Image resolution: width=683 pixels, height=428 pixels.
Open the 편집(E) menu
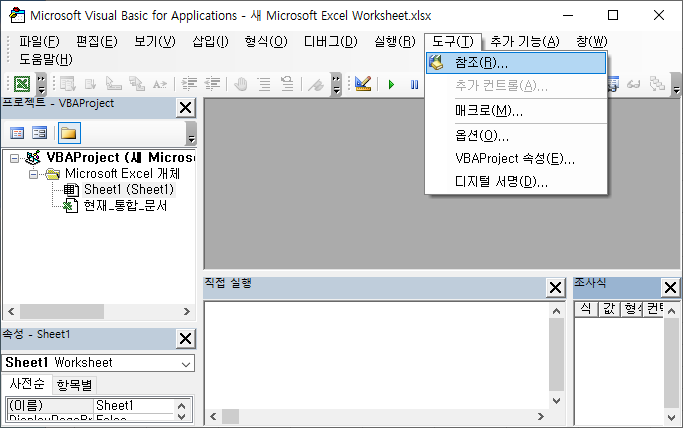[x=97, y=41]
